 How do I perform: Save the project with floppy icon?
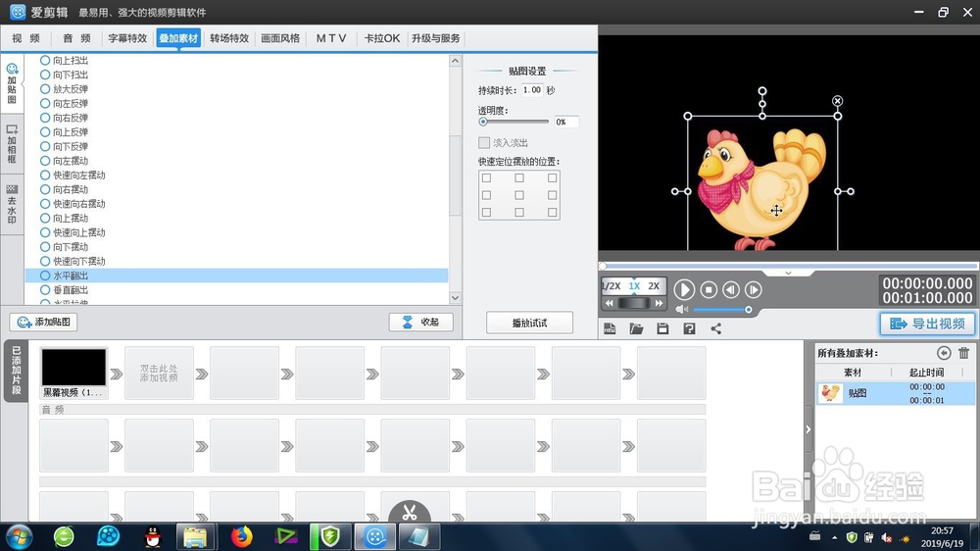[x=662, y=329]
